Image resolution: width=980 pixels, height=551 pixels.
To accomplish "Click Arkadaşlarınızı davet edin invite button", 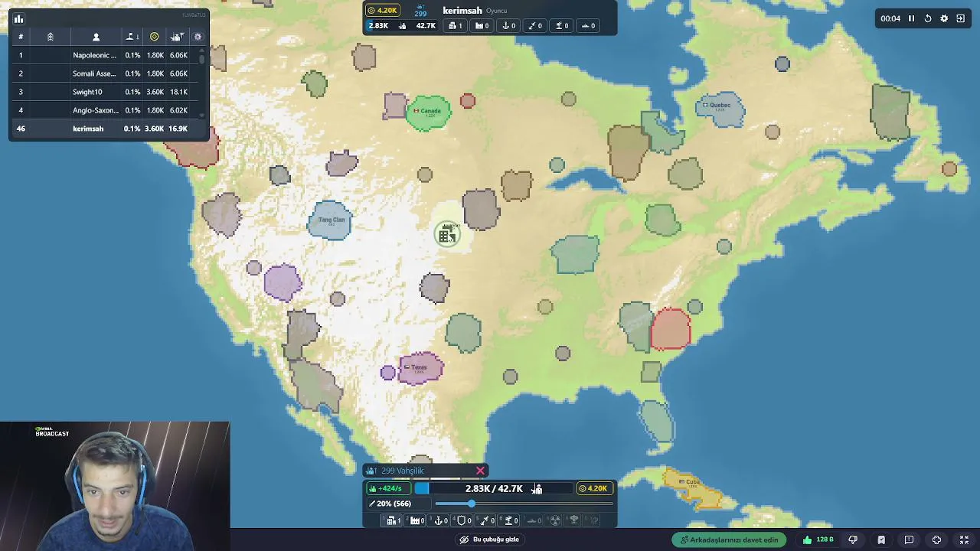I will (730, 540).
